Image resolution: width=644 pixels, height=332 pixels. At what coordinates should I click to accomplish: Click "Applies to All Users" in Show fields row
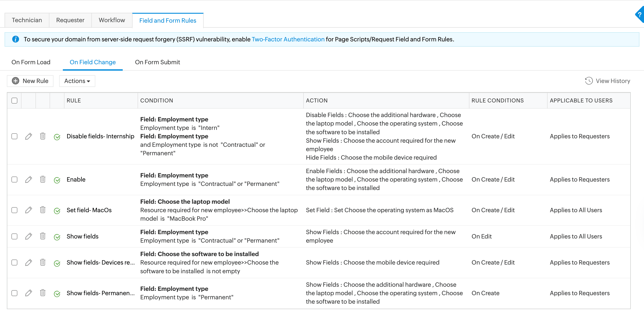[576, 236]
